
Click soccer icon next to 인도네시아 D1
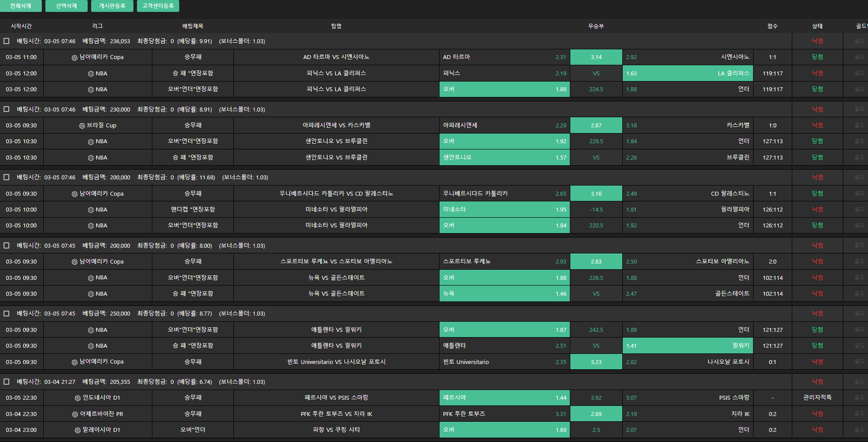tap(78, 398)
